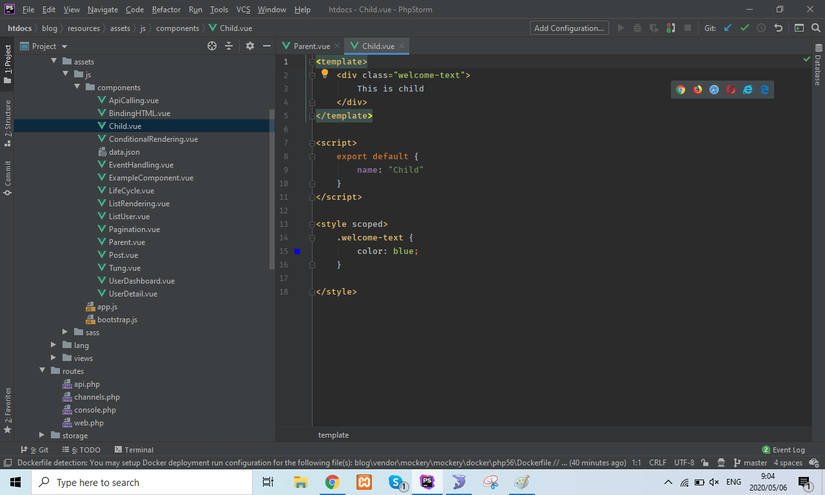This screenshot has height=495, width=825.
Task: Open in Opera from browser popup
Action: tap(731, 89)
